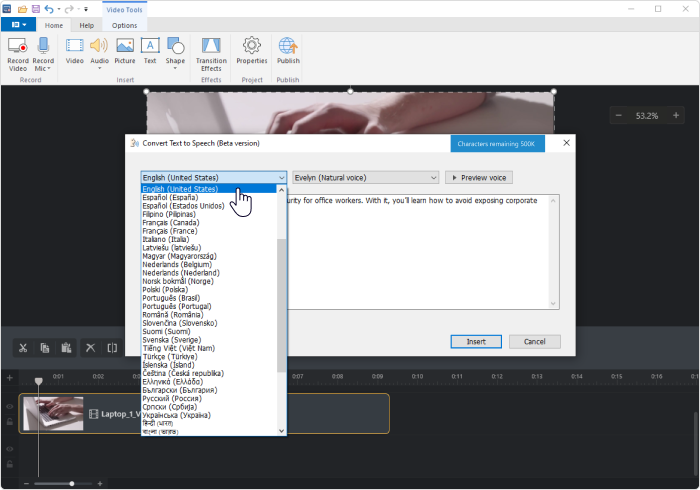Viewport: 700px width, 490px height.
Task: Click the timeline zoom slider handle
Action: click(x=72, y=483)
